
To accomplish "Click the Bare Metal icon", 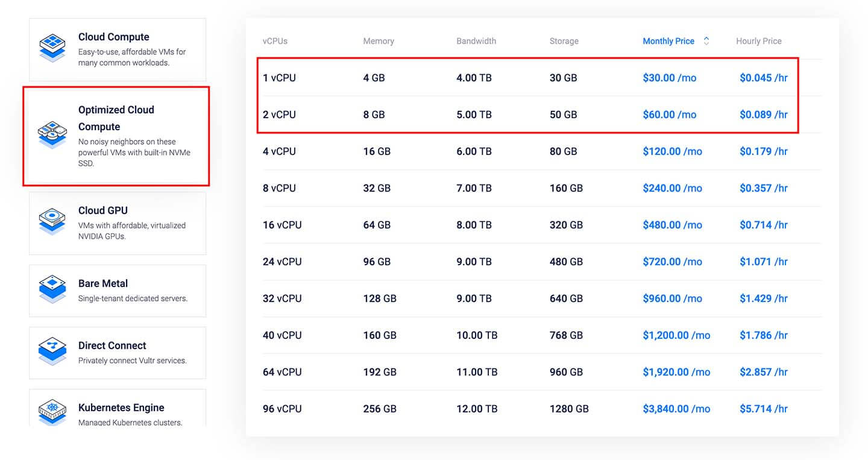I will click(x=52, y=290).
